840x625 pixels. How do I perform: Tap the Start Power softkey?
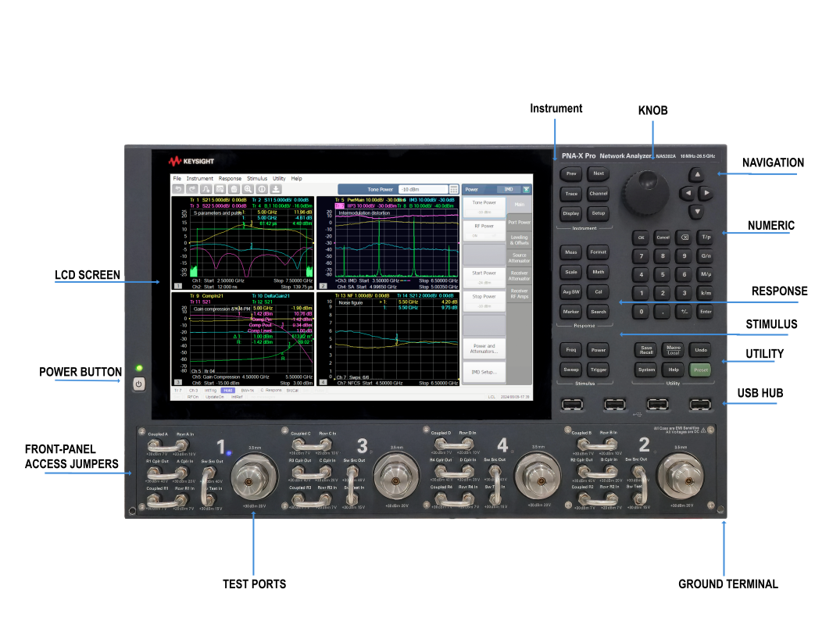(484, 277)
